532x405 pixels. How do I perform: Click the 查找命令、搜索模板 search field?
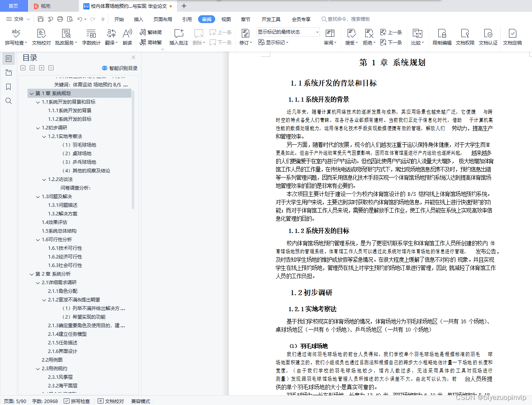click(346, 19)
